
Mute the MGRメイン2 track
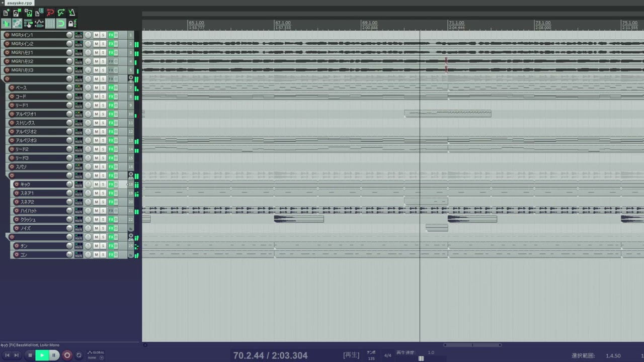[x=96, y=44]
